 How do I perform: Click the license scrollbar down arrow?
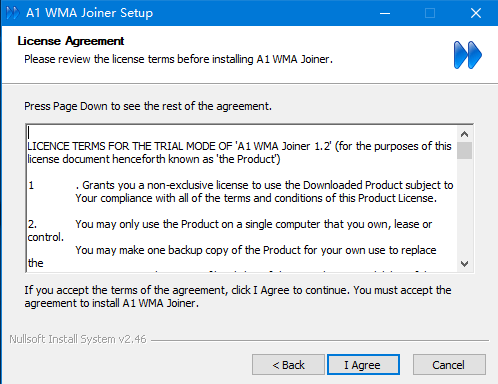pyautogui.click(x=464, y=264)
